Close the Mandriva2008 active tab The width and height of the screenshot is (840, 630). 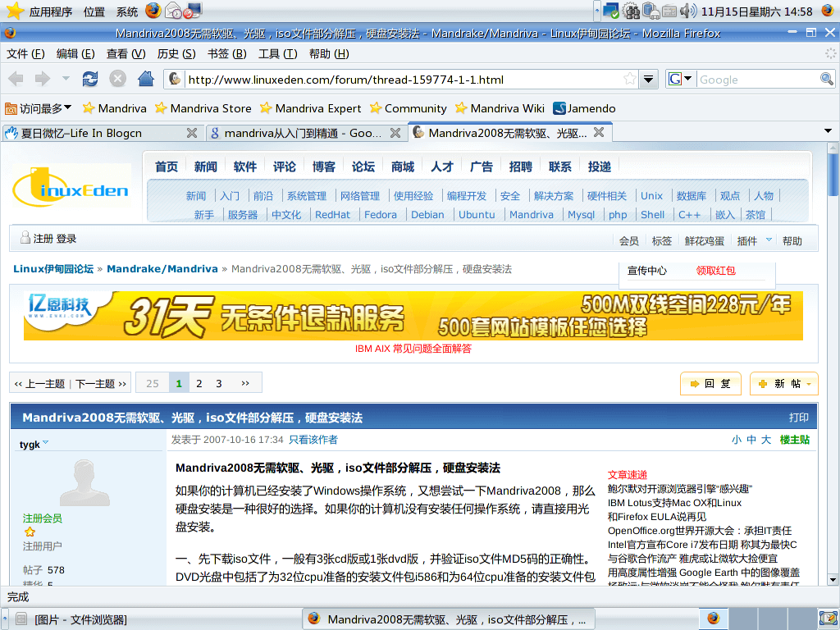(599, 132)
